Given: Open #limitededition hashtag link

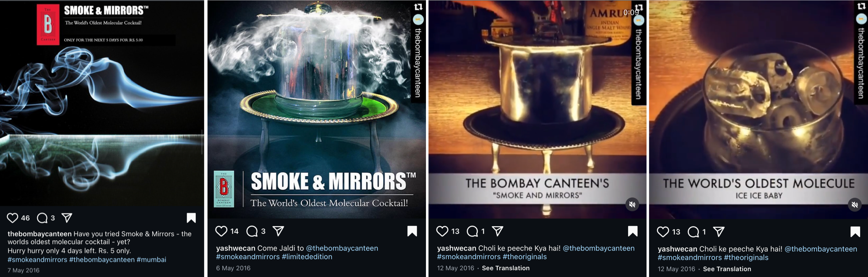Looking at the screenshot, I should [307, 257].
